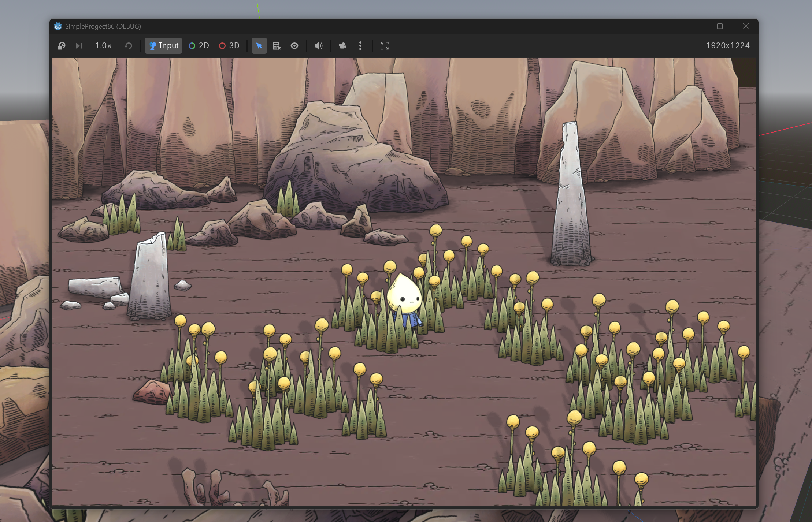Select the arrow select tool

pos(259,46)
